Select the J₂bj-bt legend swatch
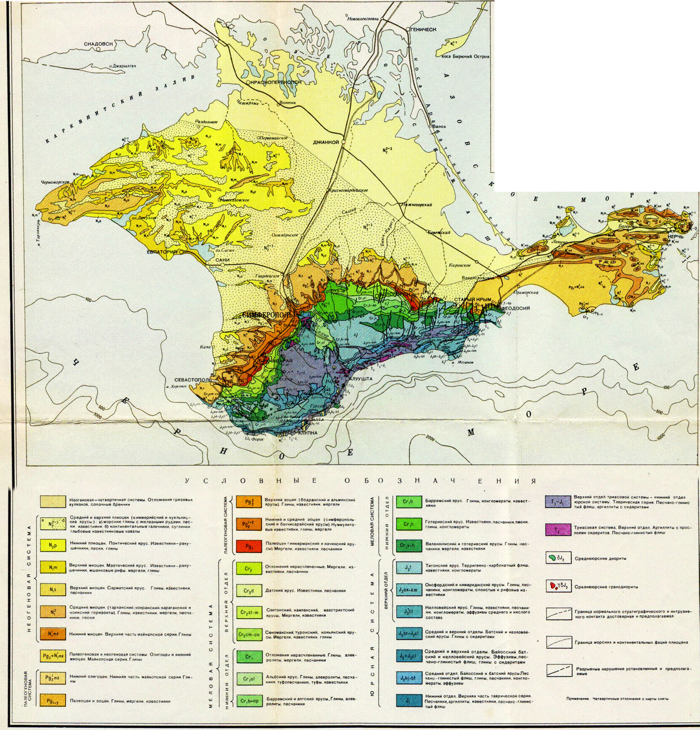The image size is (700, 730). [409, 678]
